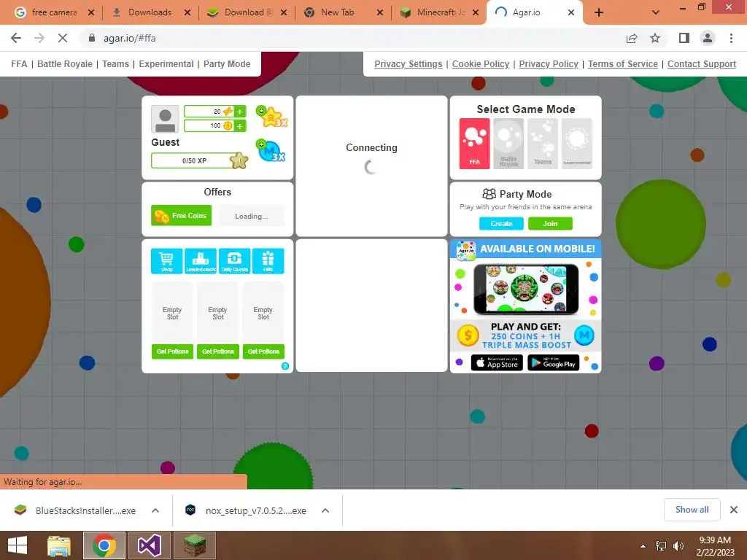Get Potions for third empty slot
This screenshot has width=747, height=560.
(x=263, y=351)
